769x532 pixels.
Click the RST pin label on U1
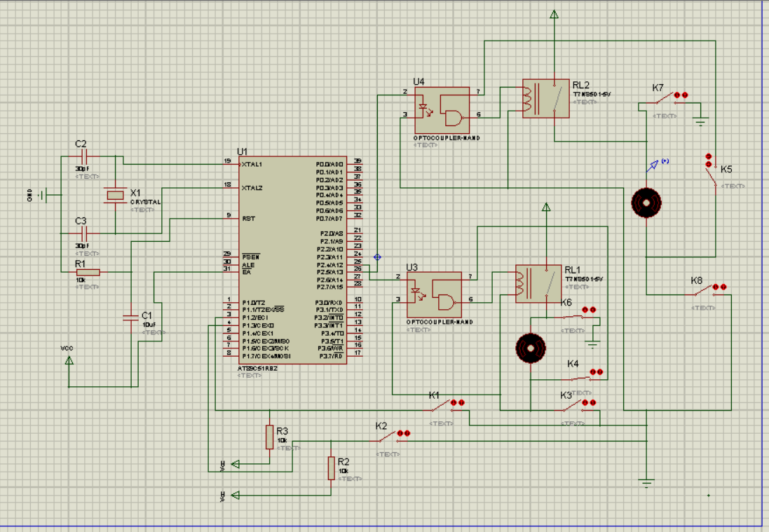[249, 219]
